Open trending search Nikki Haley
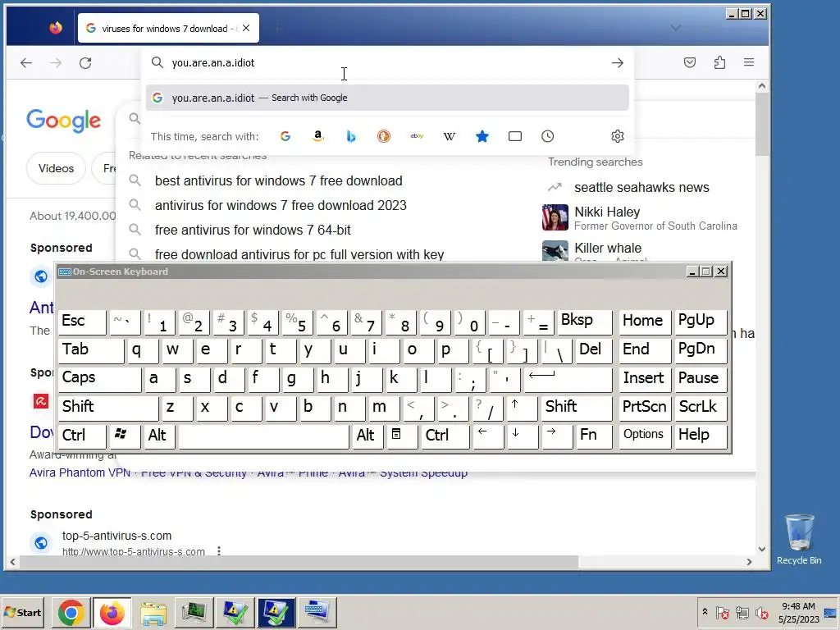Image resolution: width=840 pixels, height=630 pixels. tap(640, 217)
